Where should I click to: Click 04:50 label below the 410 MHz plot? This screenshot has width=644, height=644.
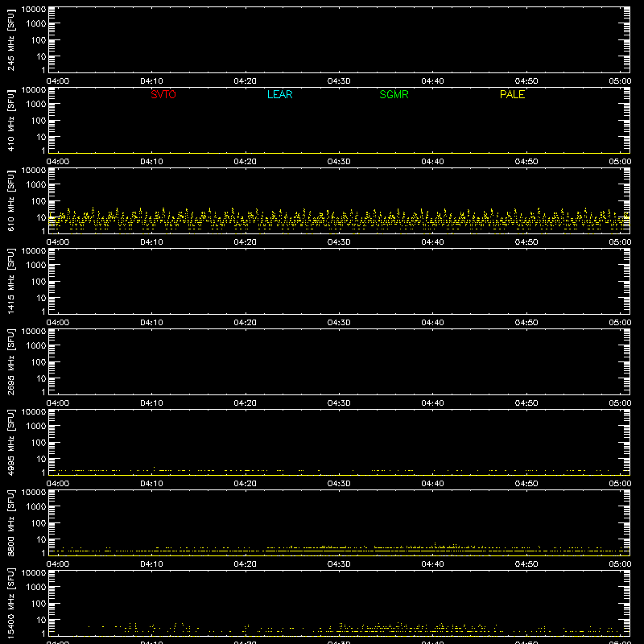pyautogui.click(x=526, y=162)
